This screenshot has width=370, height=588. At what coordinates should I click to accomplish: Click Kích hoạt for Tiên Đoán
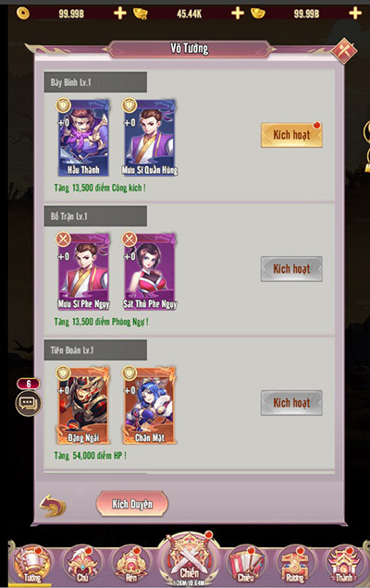291,403
